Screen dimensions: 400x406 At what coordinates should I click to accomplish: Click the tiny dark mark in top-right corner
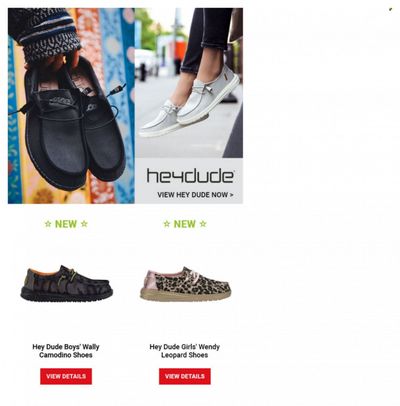click(391, 9)
